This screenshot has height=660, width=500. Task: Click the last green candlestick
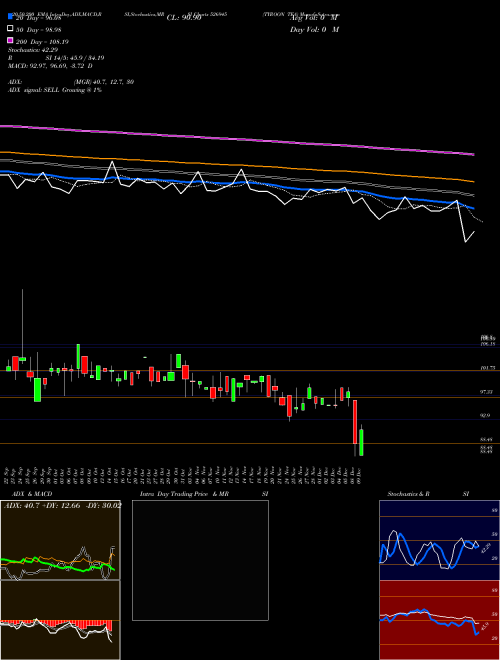(x=361, y=442)
